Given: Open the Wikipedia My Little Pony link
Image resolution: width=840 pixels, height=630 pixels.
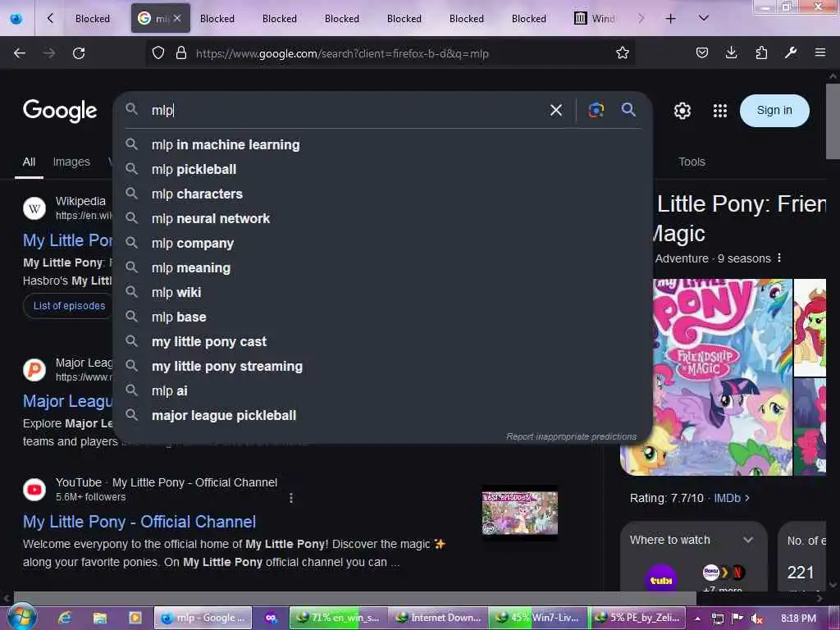Looking at the screenshot, I should [67, 240].
